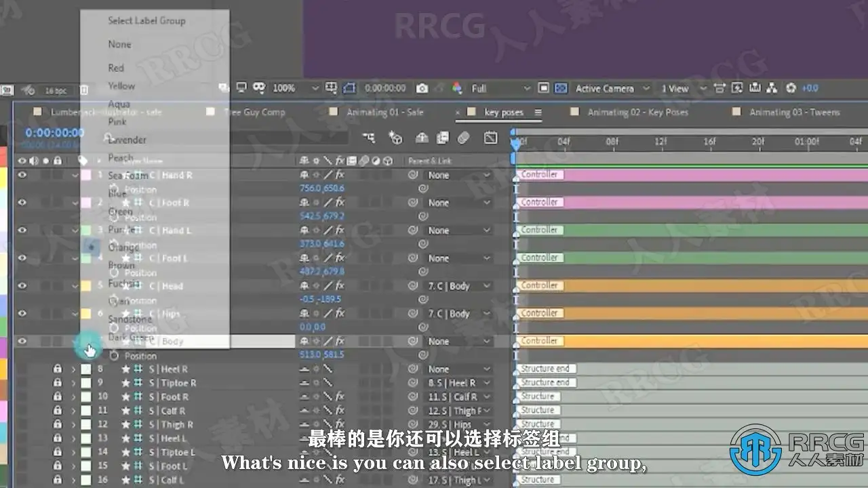The height and width of the screenshot is (488, 868).
Task: Reset exposure with the aperture icon
Action: [791, 88]
